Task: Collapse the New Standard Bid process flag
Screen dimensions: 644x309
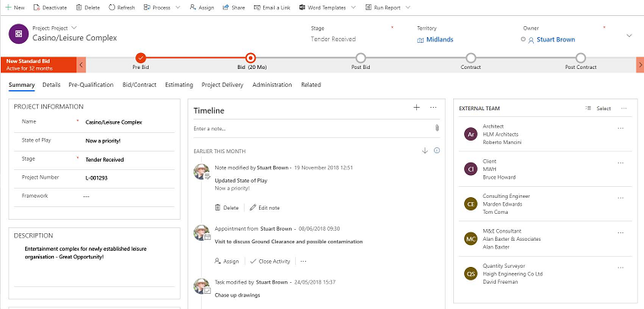Action: 38,64
